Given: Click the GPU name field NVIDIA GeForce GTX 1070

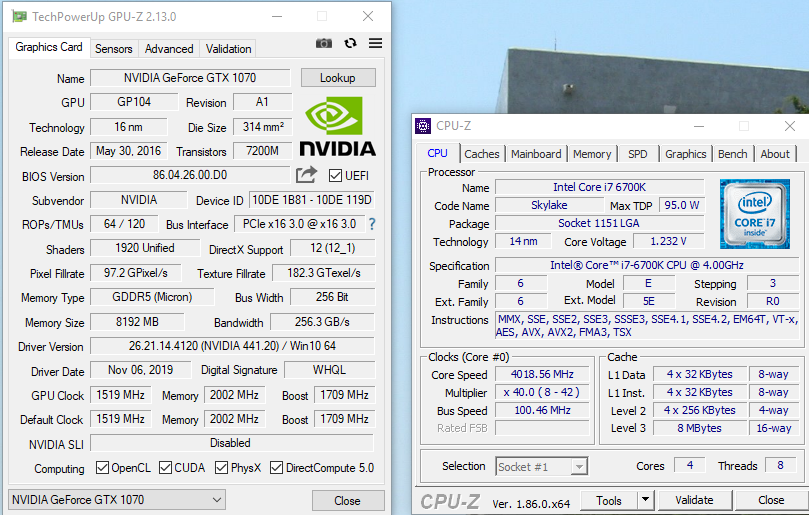Looking at the screenshot, I should (x=190, y=78).
